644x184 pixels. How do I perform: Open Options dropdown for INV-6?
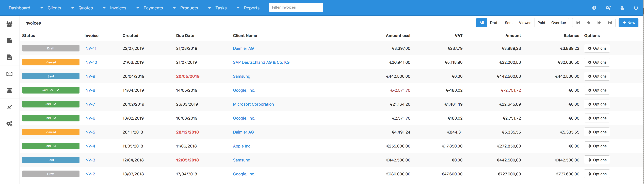[x=597, y=118]
